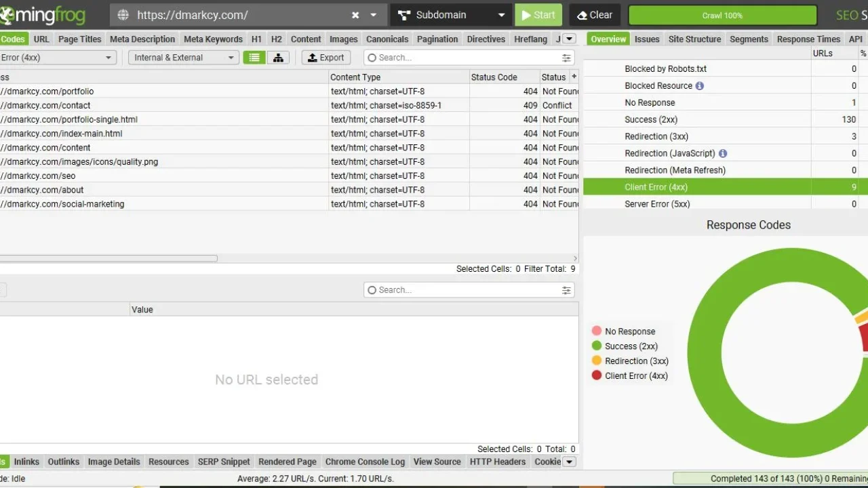Select the list view icon
The width and height of the screenshot is (868, 488).
(x=254, y=57)
